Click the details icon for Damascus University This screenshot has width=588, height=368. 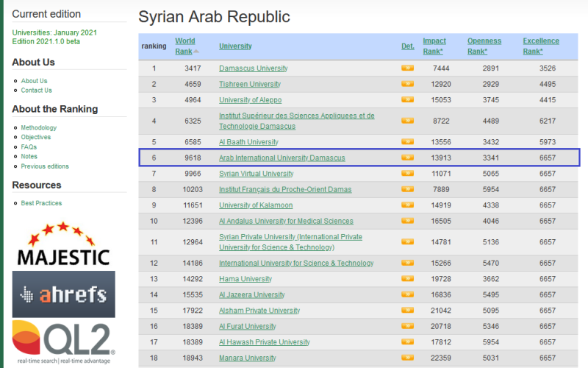406,68
